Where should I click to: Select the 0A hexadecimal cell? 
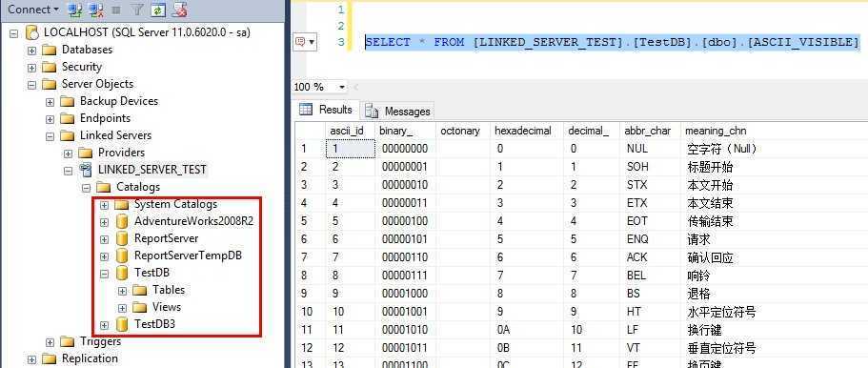[x=527, y=330]
